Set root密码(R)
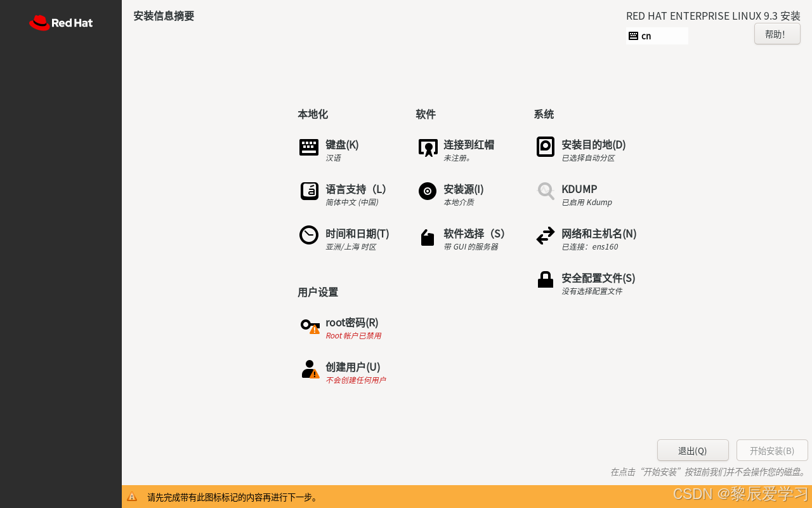The height and width of the screenshot is (508, 812). click(x=352, y=323)
